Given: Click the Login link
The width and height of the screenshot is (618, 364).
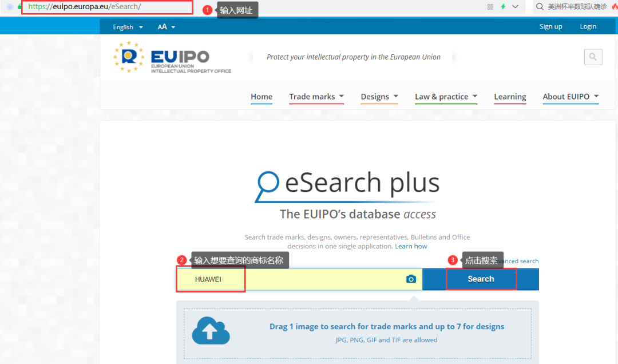Looking at the screenshot, I should pos(588,26).
